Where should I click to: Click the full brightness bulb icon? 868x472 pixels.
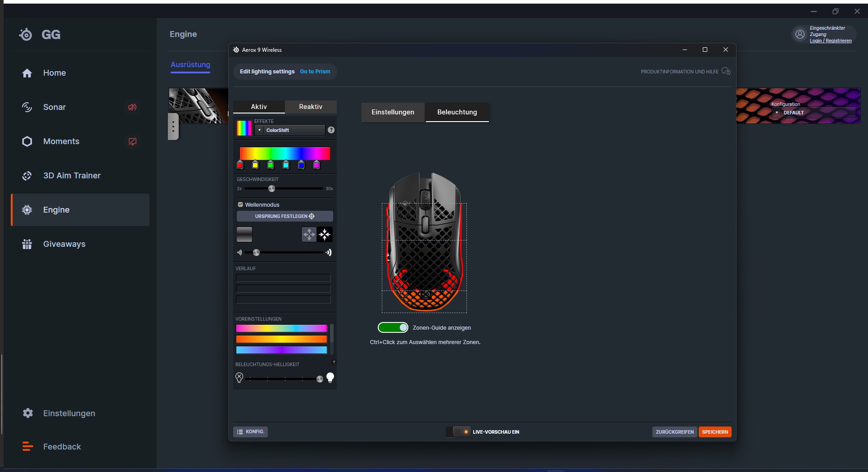(330, 377)
